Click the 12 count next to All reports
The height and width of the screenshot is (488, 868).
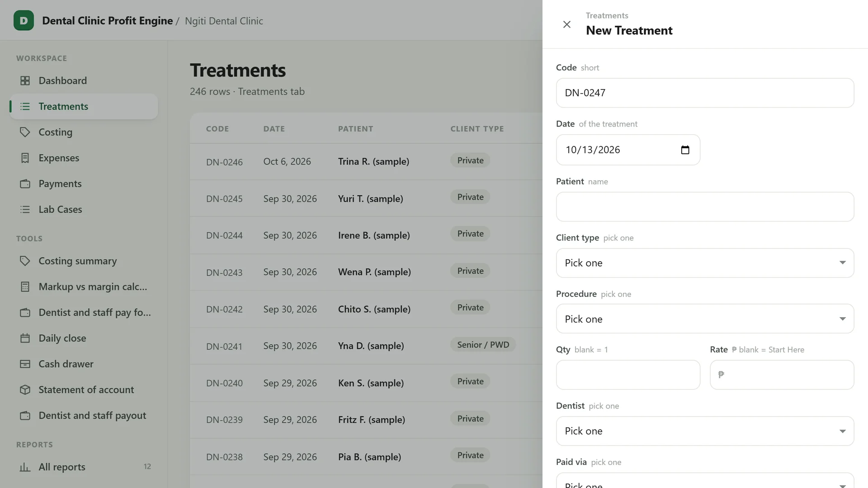(147, 466)
